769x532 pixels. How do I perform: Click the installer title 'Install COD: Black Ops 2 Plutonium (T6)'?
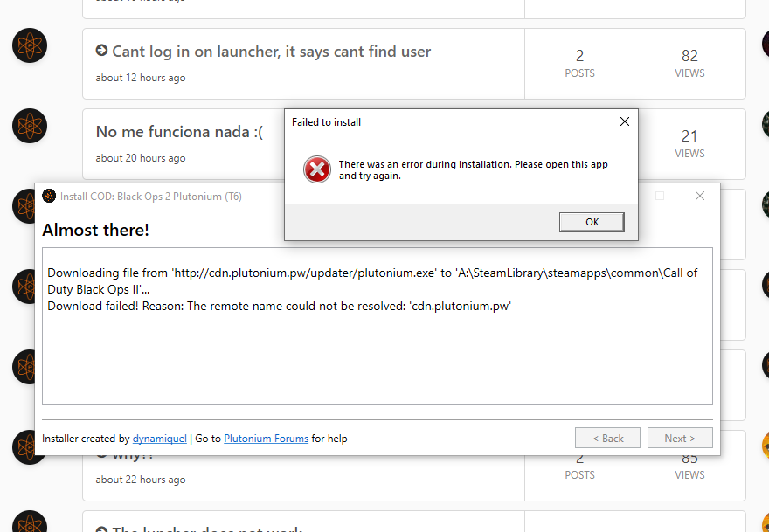pos(151,197)
